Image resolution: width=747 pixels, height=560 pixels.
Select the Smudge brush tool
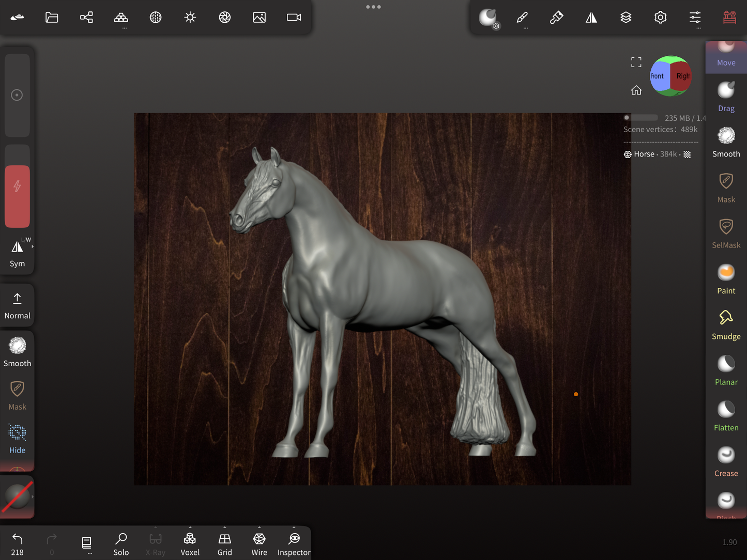pos(726,325)
